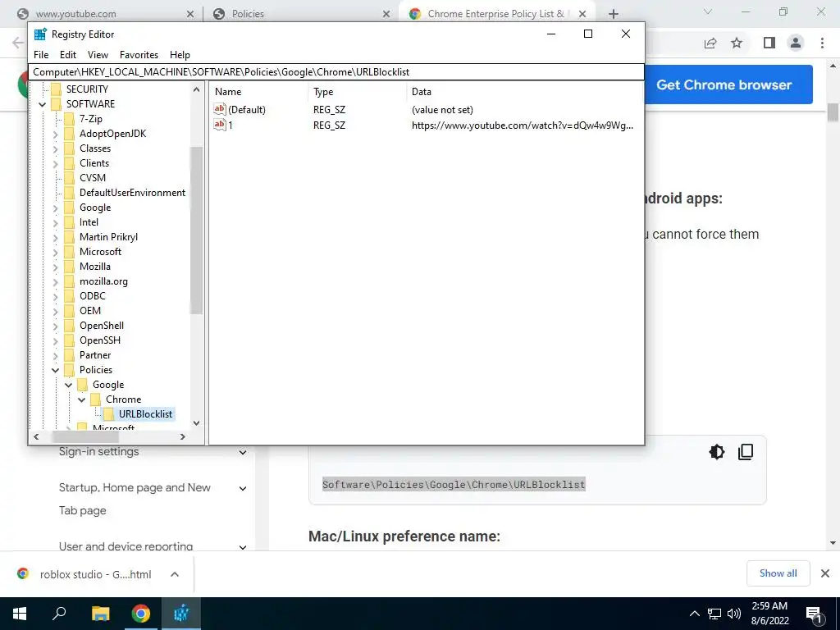Select the SECURITY folder icon
Viewport: 840px width, 630px height.
[x=56, y=89]
